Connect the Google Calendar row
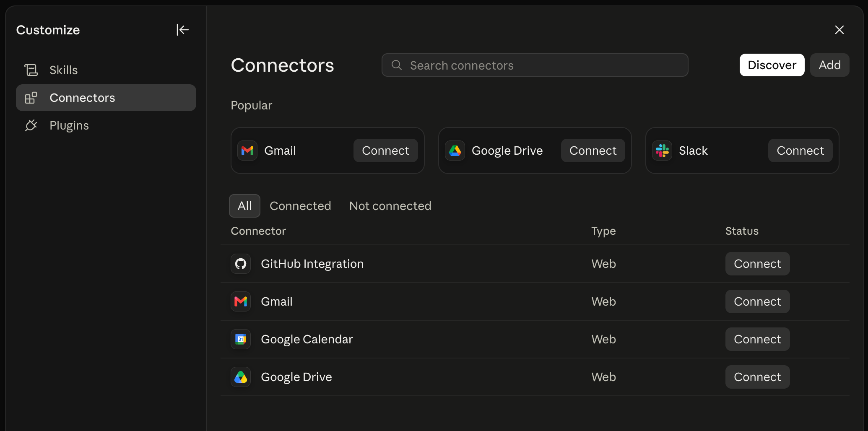868x431 pixels. pyautogui.click(x=757, y=339)
